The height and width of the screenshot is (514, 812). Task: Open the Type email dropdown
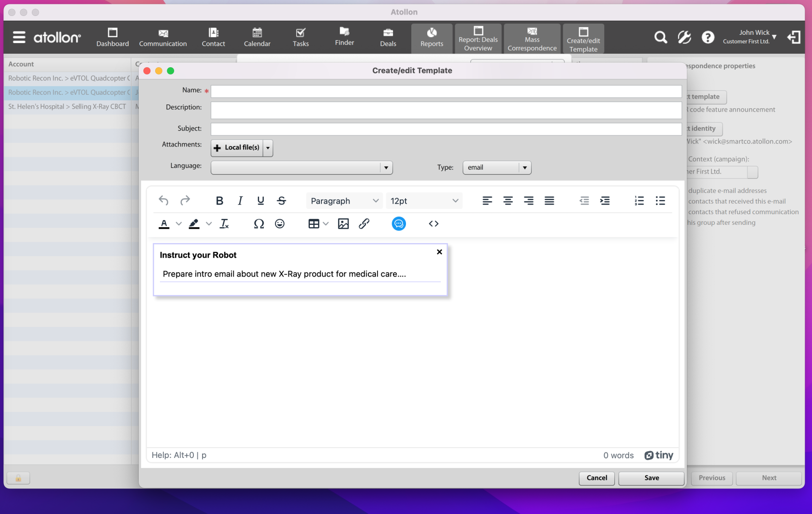pyautogui.click(x=497, y=168)
